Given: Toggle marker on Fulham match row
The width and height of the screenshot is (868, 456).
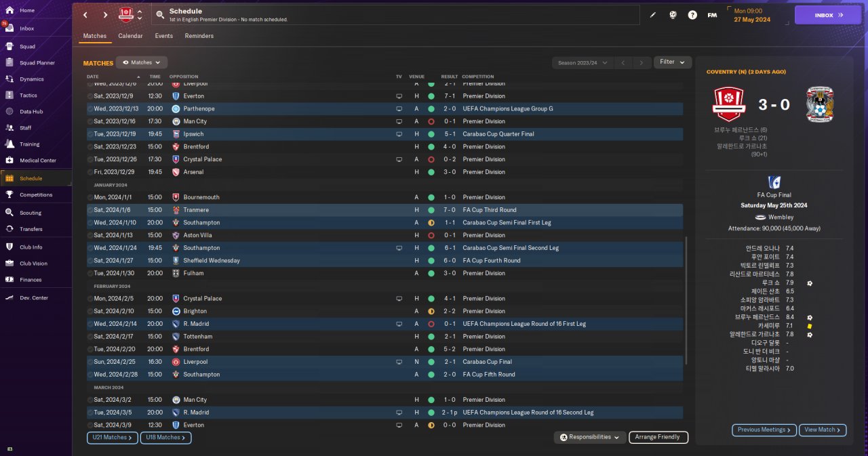Looking at the screenshot, I should click(x=90, y=273).
